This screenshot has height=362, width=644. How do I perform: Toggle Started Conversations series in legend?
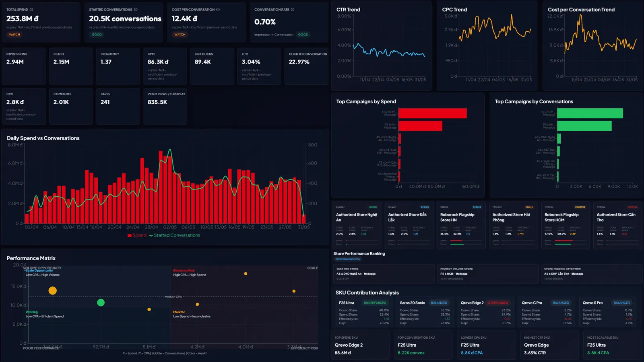[175, 235]
